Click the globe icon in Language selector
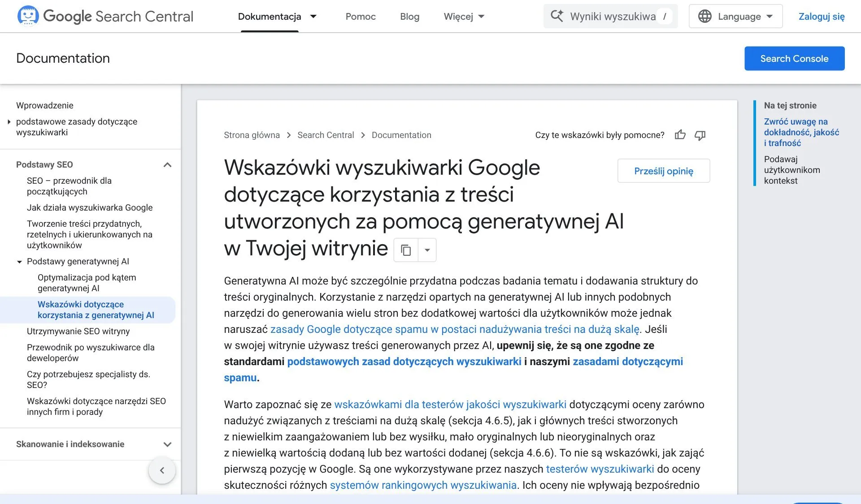 pos(704,16)
